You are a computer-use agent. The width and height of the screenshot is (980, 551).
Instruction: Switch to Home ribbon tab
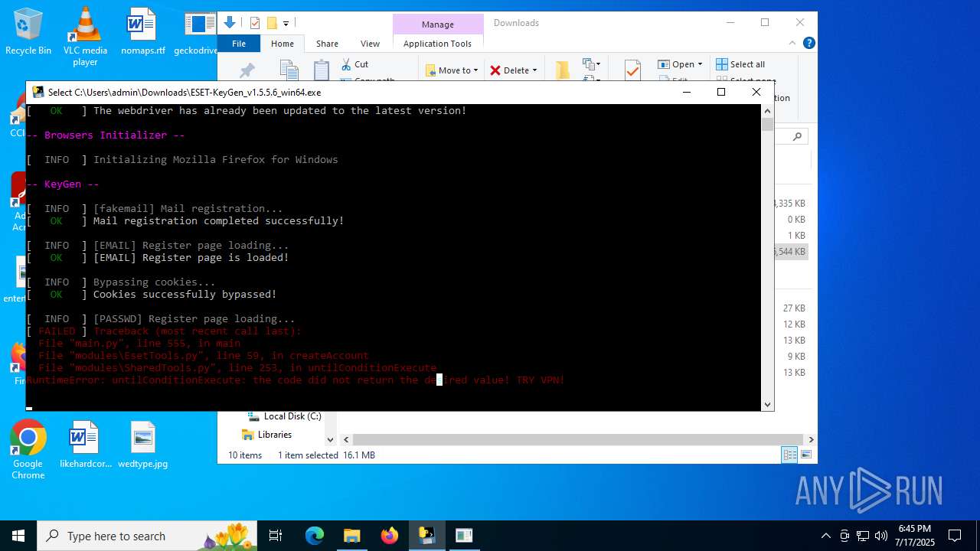pos(283,44)
